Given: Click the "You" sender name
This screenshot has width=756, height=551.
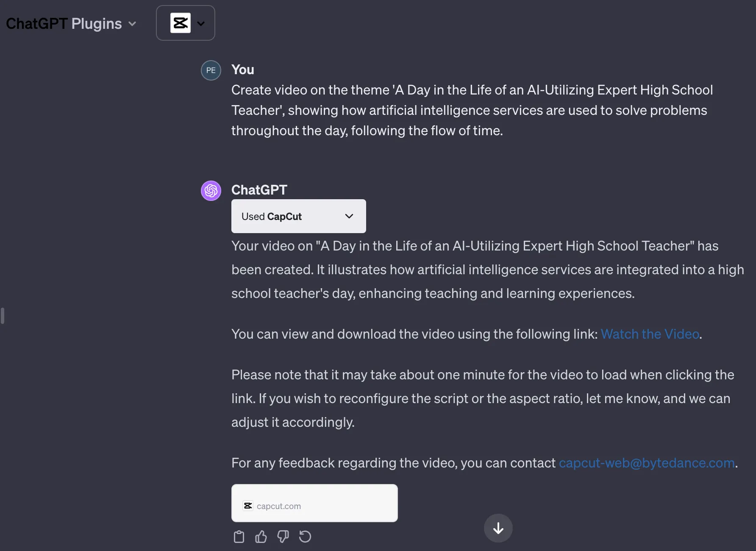Looking at the screenshot, I should click(243, 70).
